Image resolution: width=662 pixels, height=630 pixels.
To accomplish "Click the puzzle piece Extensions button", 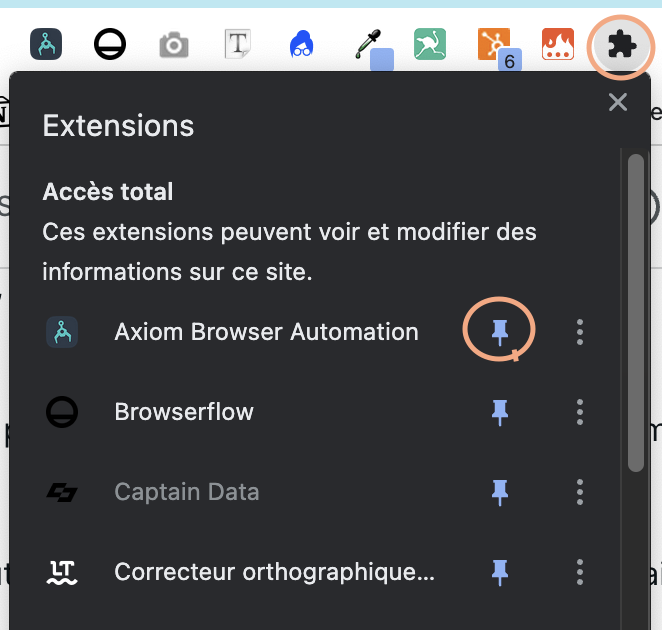I will [x=621, y=44].
